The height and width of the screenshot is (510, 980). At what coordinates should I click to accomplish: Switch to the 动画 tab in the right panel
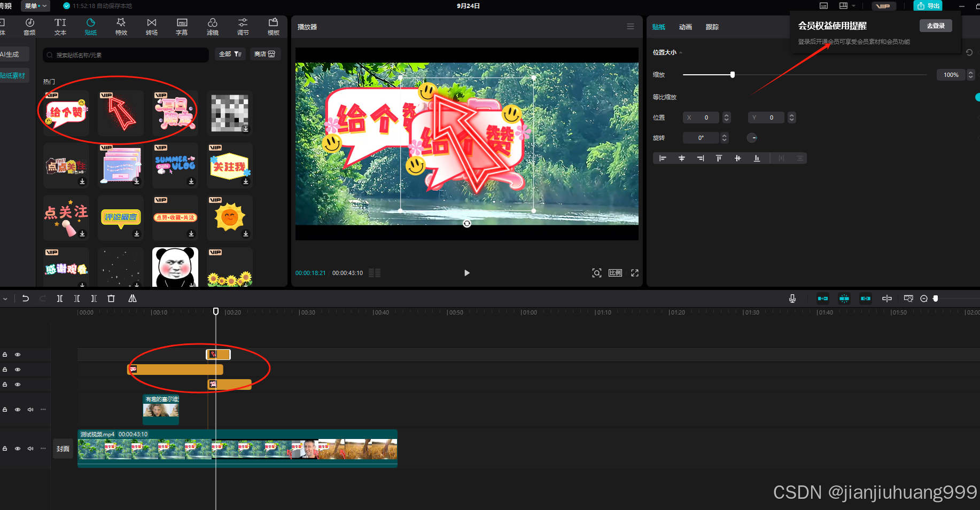(x=686, y=27)
